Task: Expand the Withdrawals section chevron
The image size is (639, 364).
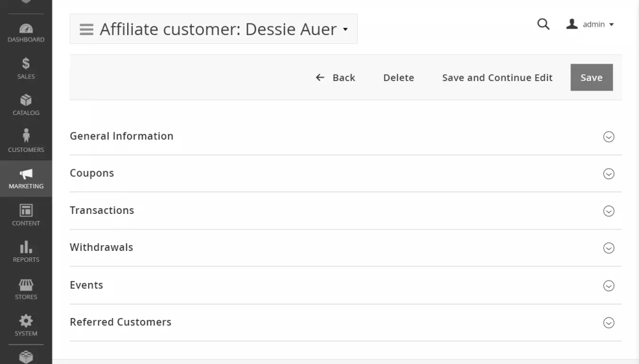Action: [609, 248]
